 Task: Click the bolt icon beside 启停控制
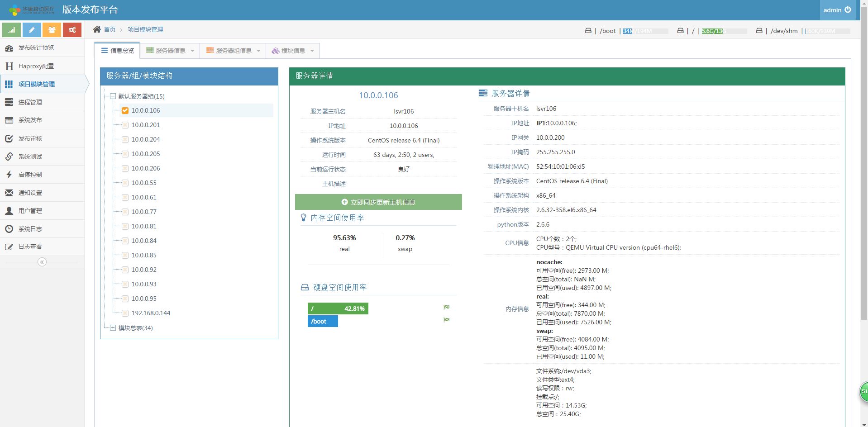point(9,175)
